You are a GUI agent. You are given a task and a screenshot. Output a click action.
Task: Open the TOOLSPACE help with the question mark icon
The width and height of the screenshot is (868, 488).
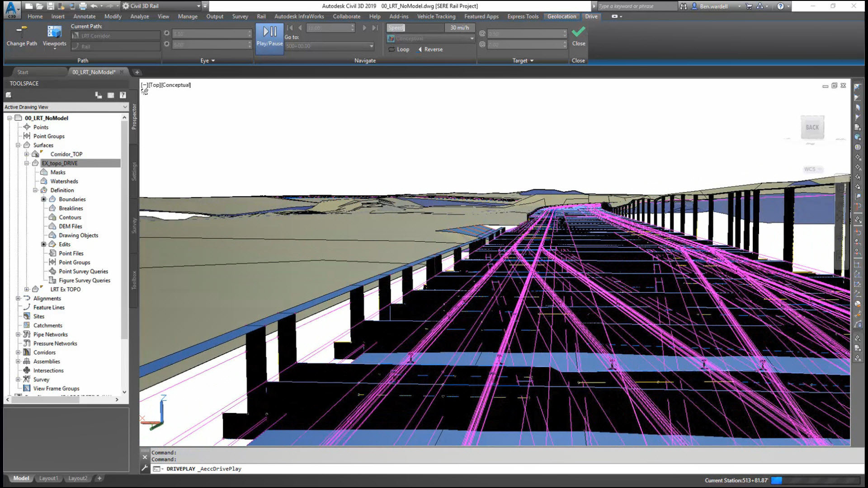(123, 95)
